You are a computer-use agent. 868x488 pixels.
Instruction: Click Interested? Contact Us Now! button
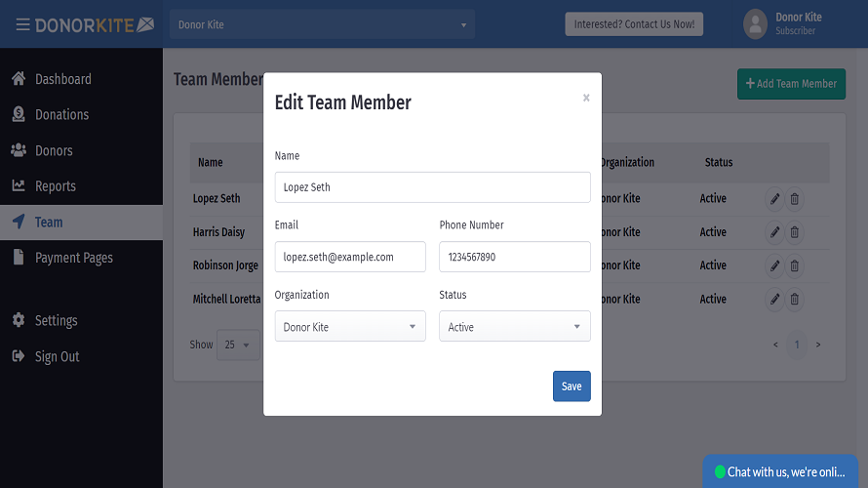[x=634, y=24]
